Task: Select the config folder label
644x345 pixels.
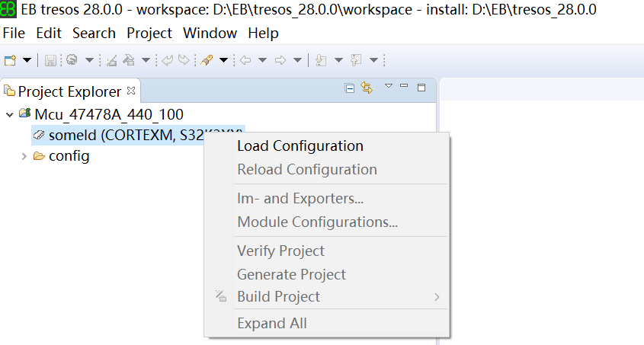Action: 69,156
